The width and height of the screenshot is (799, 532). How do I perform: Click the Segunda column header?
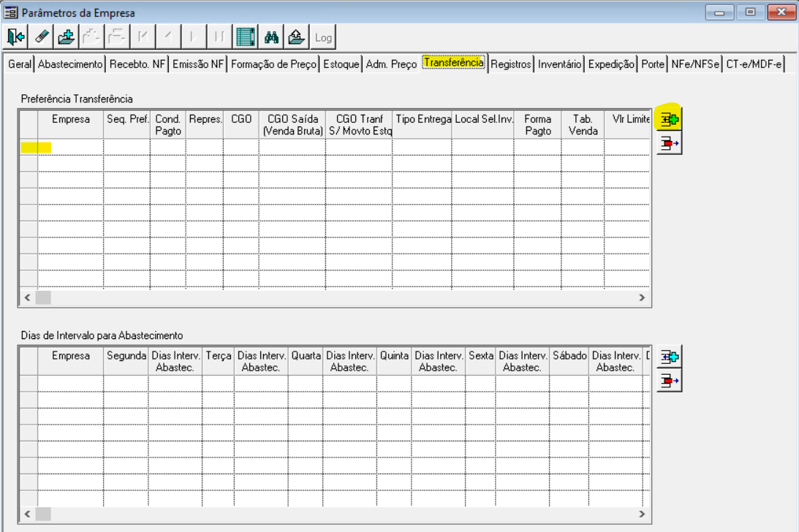(x=126, y=361)
